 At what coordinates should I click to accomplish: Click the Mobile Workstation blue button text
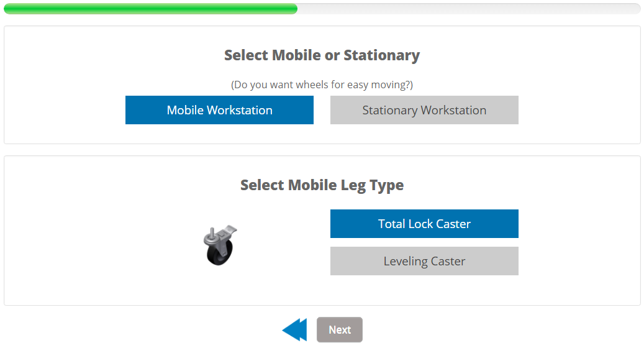pos(219,110)
